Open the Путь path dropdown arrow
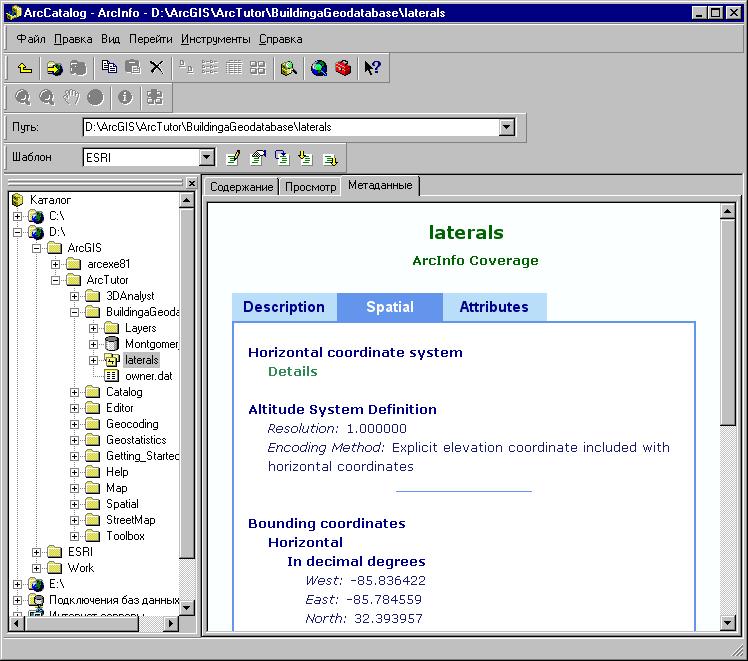 pos(507,127)
